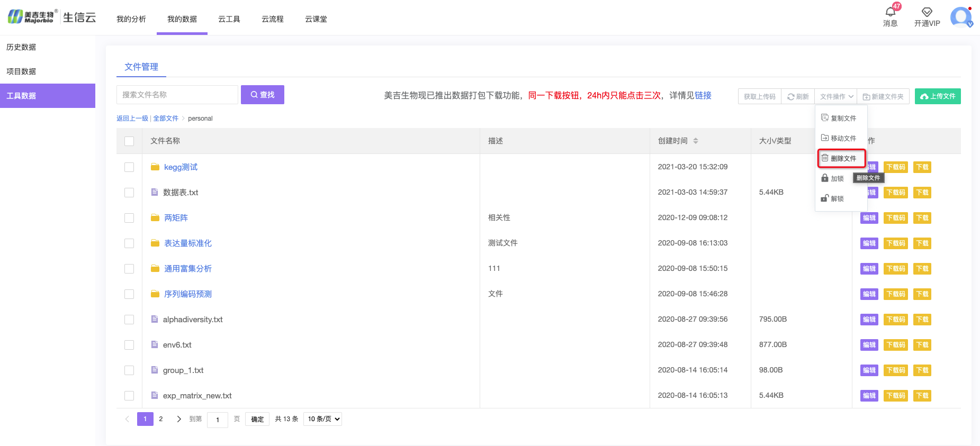
Task: Check the 序列编码预测 row checkbox
Action: pos(129,294)
